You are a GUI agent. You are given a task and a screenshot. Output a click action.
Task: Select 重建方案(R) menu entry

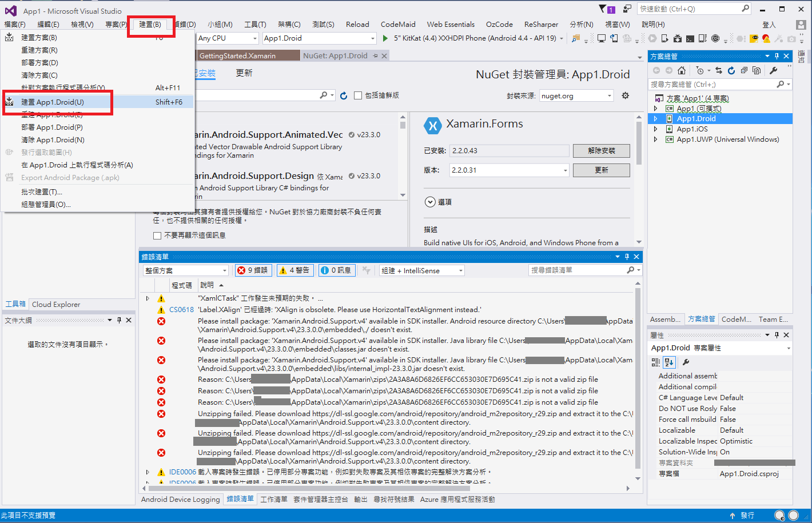[97, 50]
